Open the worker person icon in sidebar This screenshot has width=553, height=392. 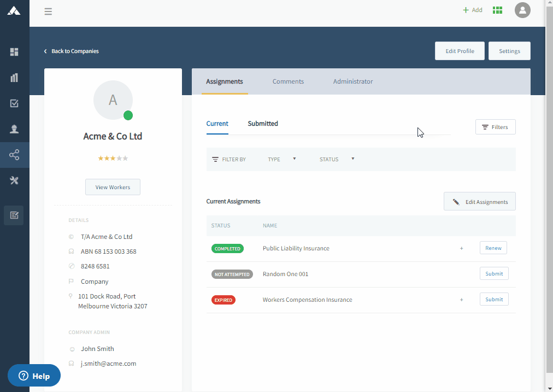(14, 129)
